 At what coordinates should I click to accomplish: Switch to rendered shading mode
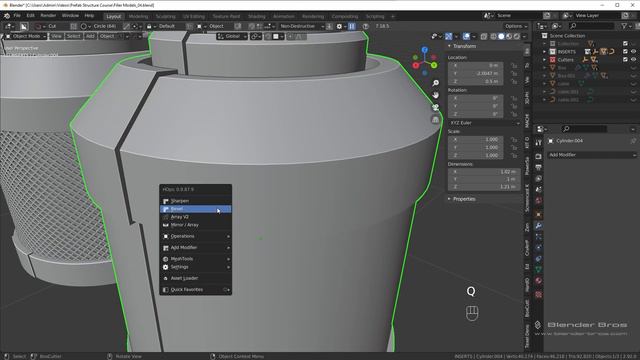coord(517,37)
